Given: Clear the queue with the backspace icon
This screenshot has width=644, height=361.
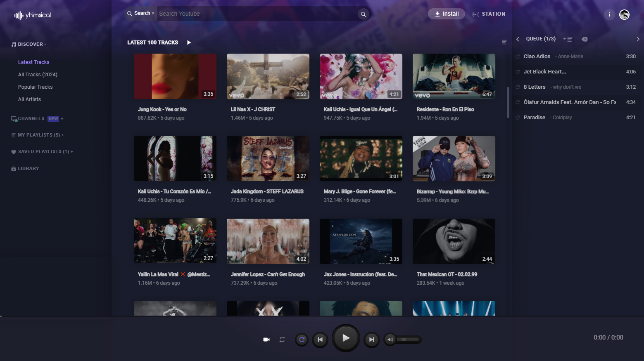Looking at the screenshot, I should pyautogui.click(x=585, y=39).
